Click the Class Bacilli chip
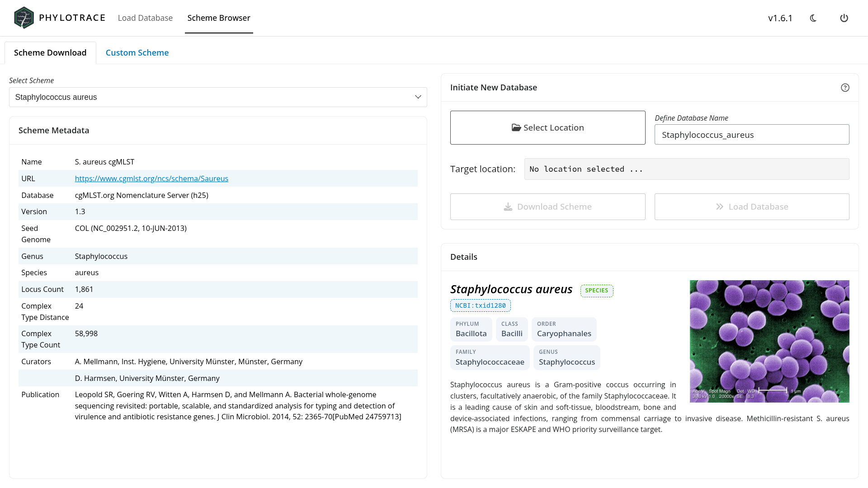 point(512,329)
